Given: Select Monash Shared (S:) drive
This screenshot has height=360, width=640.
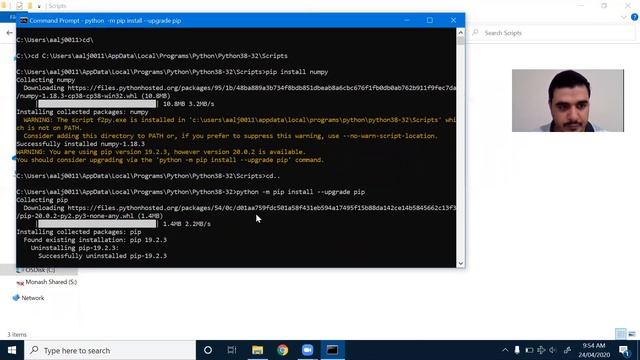Looking at the screenshot, I should [x=47, y=282].
